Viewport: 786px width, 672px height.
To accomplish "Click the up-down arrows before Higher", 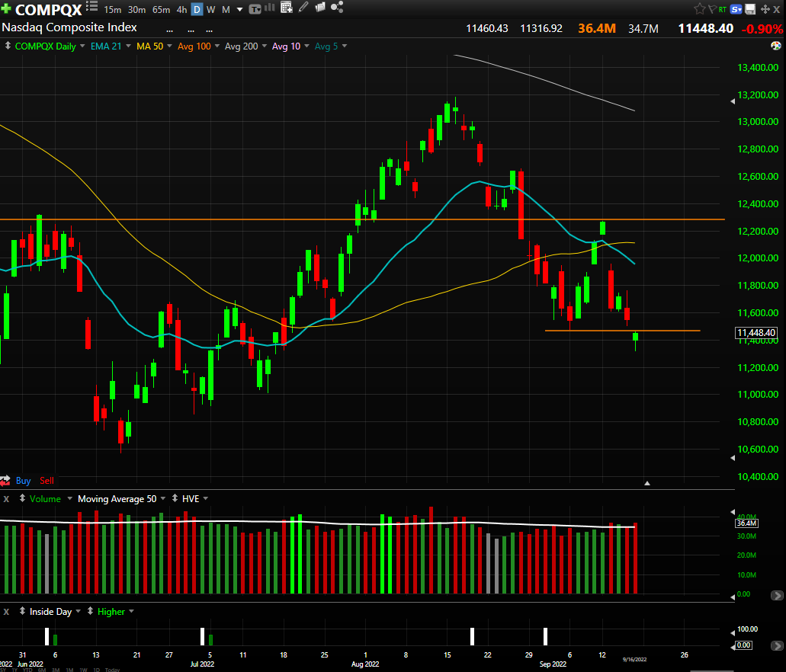I will click(x=90, y=611).
